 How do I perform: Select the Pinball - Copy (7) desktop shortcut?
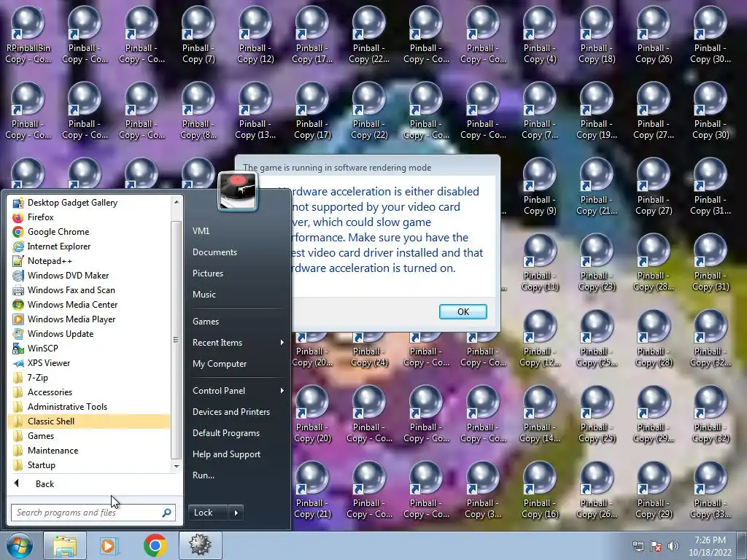(198, 35)
